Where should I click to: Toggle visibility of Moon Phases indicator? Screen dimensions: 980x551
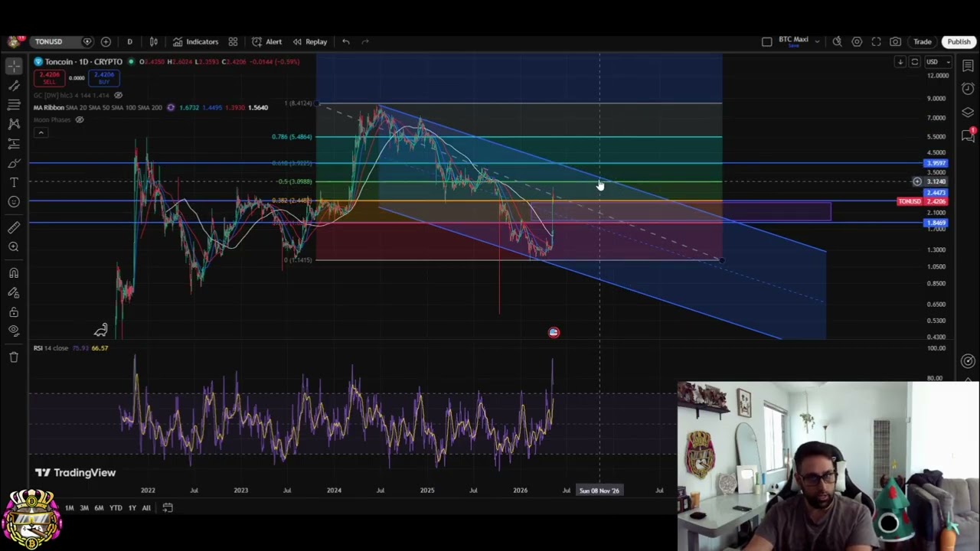pos(79,119)
